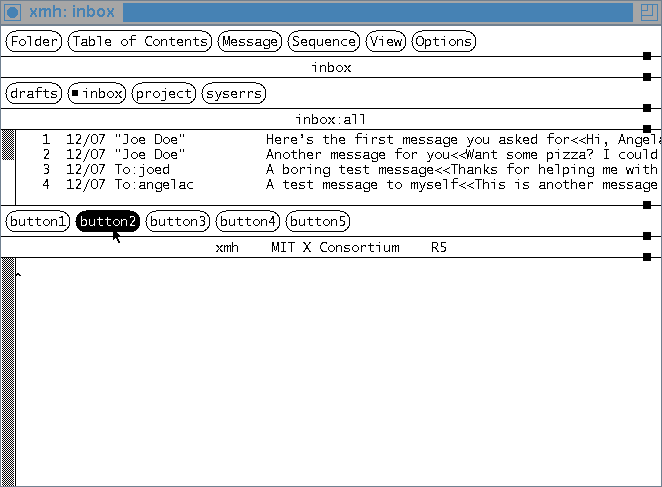The height and width of the screenshot is (487, 662).
Task: Select the project folder
Action: tap(163, 93)
